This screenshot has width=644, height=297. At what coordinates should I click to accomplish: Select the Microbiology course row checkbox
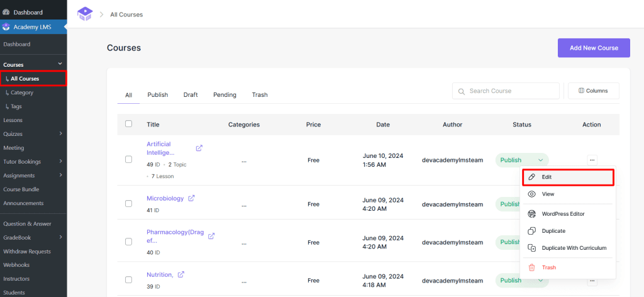128,204
